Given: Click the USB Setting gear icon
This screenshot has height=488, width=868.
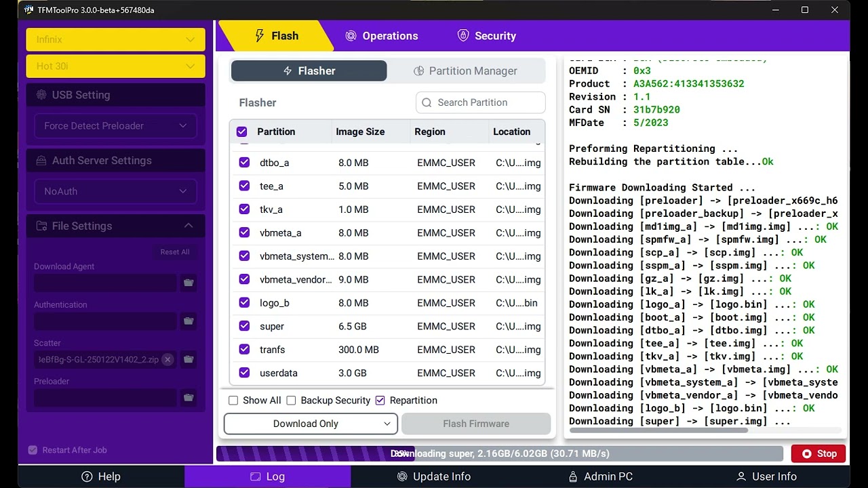Looking at the screenshot, I should 41,95.
